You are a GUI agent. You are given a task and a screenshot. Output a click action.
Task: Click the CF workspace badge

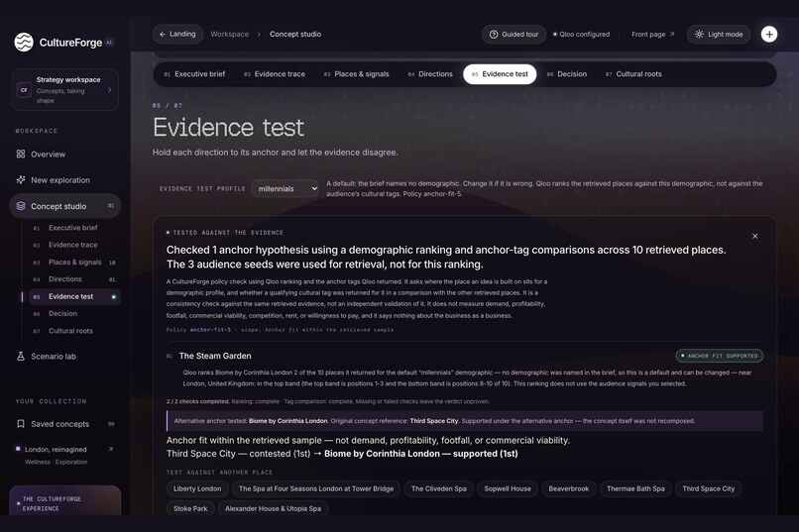24,90
